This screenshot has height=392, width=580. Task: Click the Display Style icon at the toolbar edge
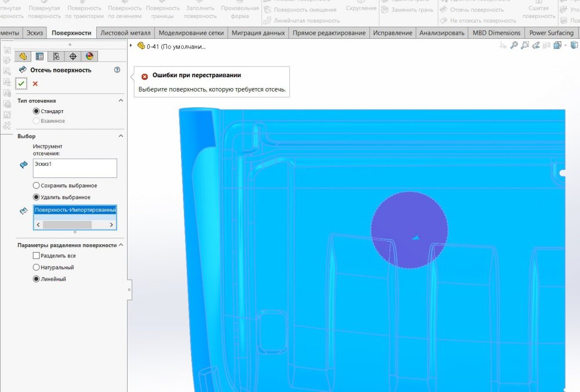[574, 45]
